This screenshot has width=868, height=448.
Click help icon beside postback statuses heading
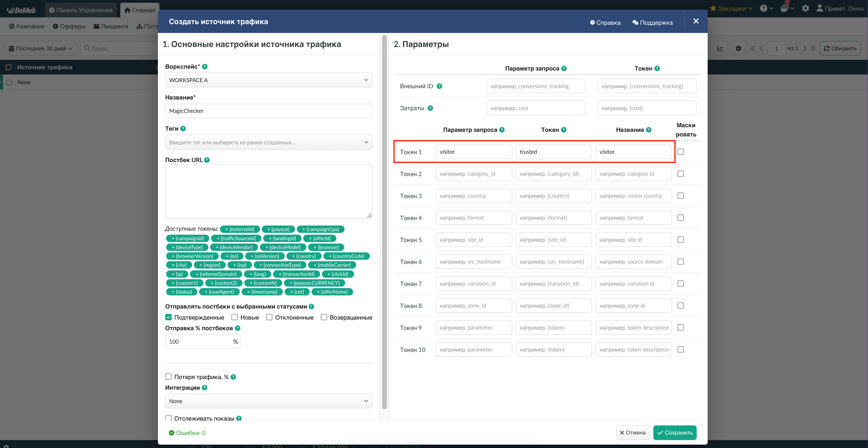[311, 307]
